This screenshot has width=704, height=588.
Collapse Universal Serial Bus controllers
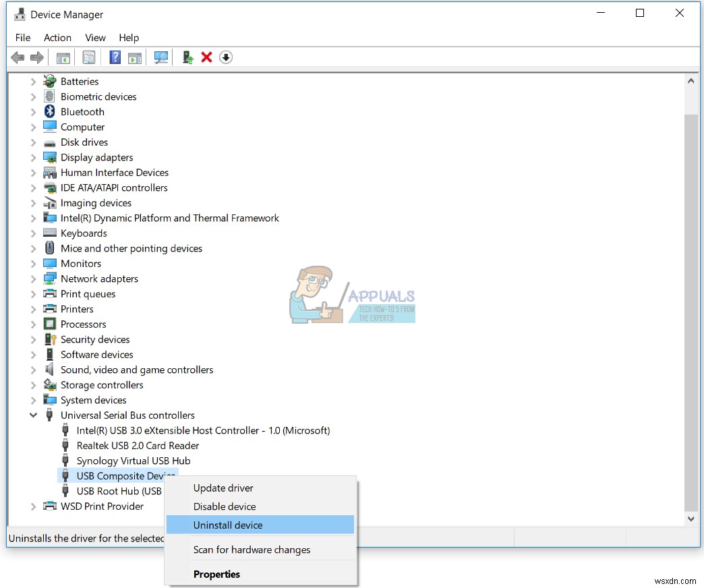pos(33,415)
